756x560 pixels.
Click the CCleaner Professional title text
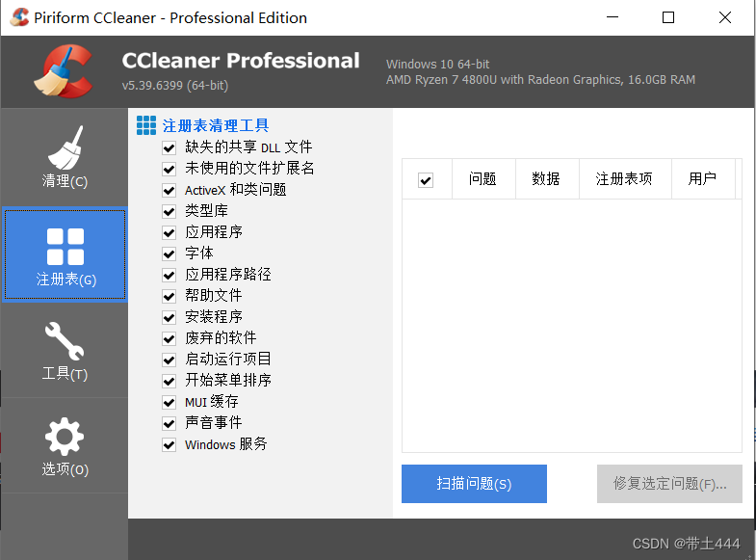point(241,61)
